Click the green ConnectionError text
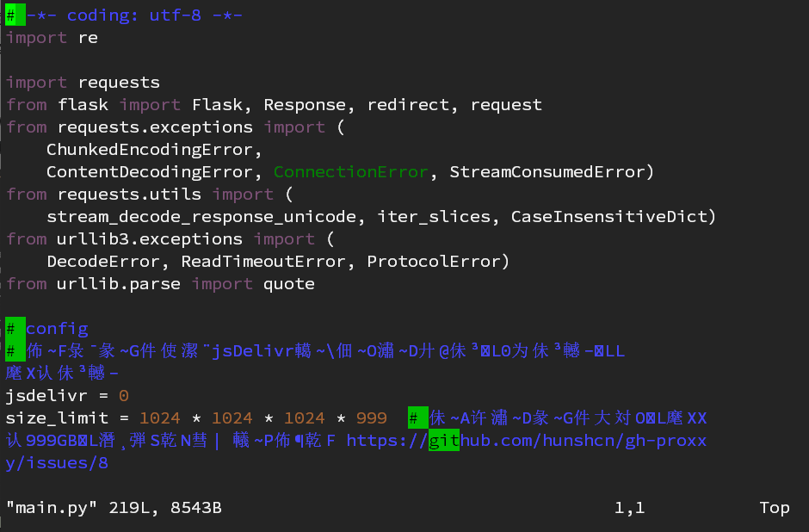 (350, 172)
